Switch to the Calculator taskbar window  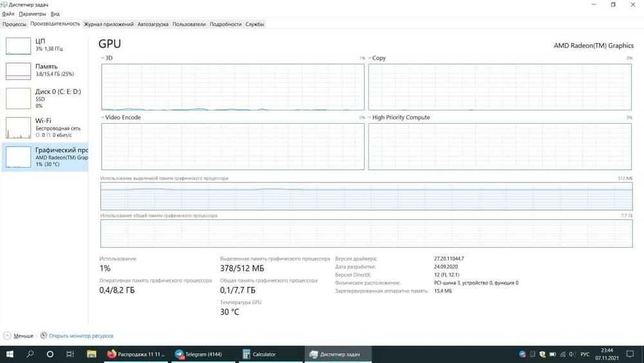pos(270,354)
